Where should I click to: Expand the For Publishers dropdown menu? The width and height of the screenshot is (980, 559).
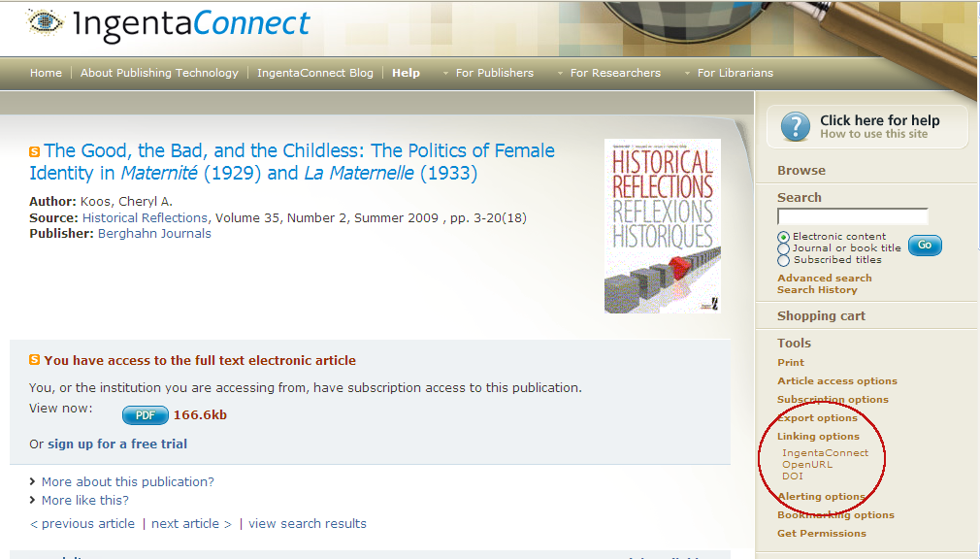[488, 73]
